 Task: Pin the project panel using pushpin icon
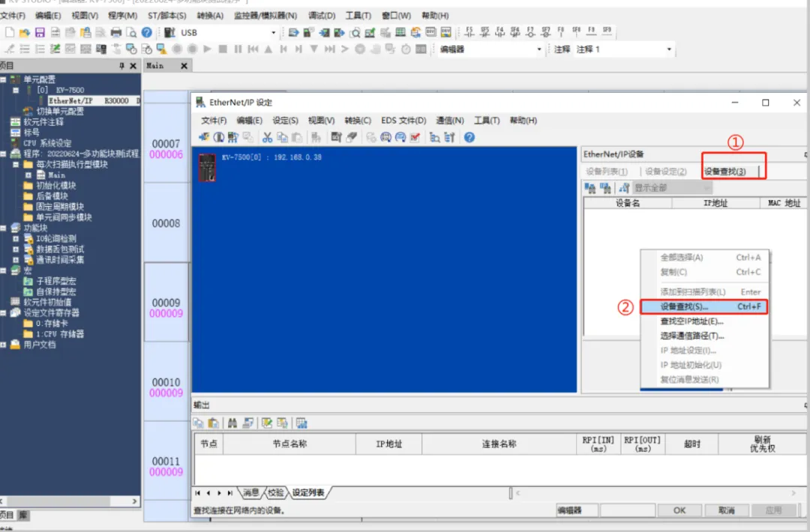pos(122,66)
